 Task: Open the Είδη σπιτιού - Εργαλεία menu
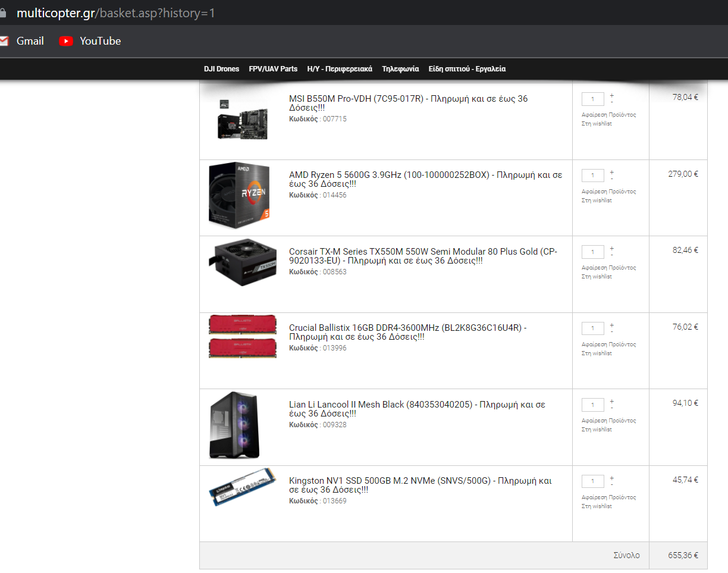tap(467, 69)
